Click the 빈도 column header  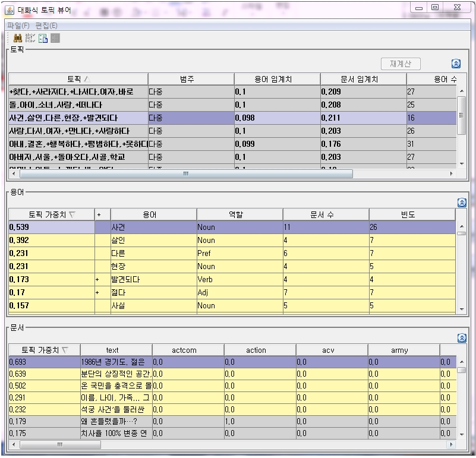click(412, 214)
